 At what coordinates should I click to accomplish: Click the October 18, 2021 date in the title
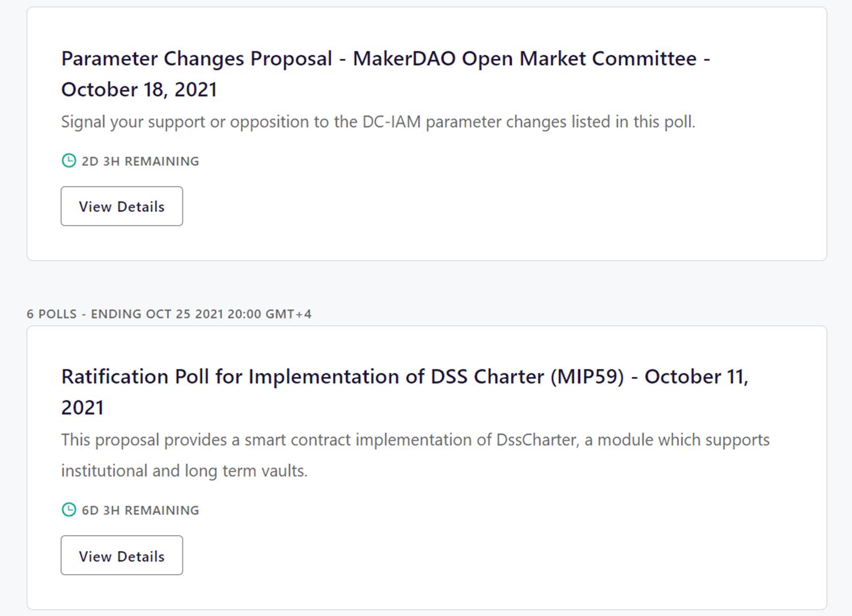click(139, 89)
